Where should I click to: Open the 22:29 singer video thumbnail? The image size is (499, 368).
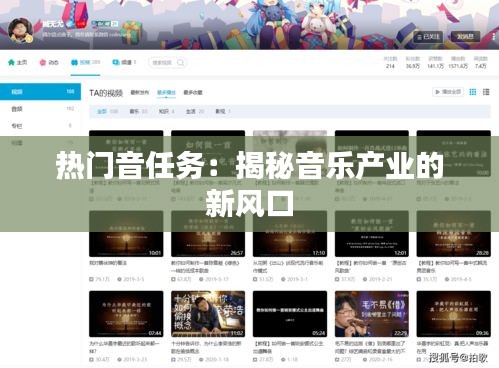pos(372,314)
